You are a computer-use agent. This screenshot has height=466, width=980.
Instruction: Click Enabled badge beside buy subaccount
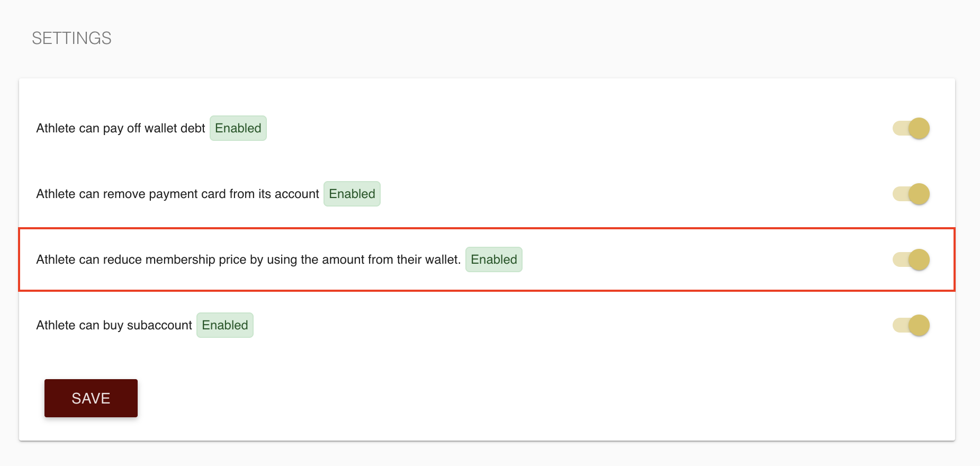(x=225, y=325)
